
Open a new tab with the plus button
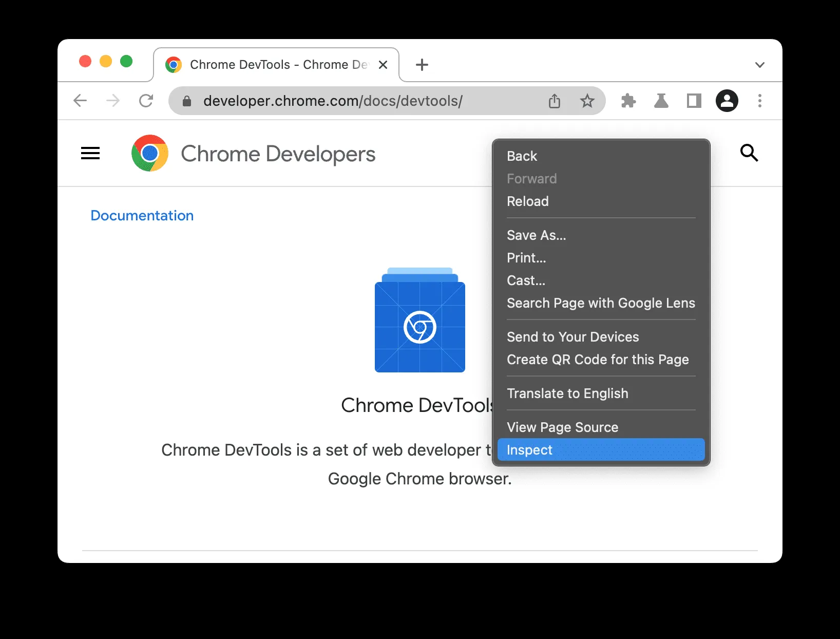coord(422,65)
